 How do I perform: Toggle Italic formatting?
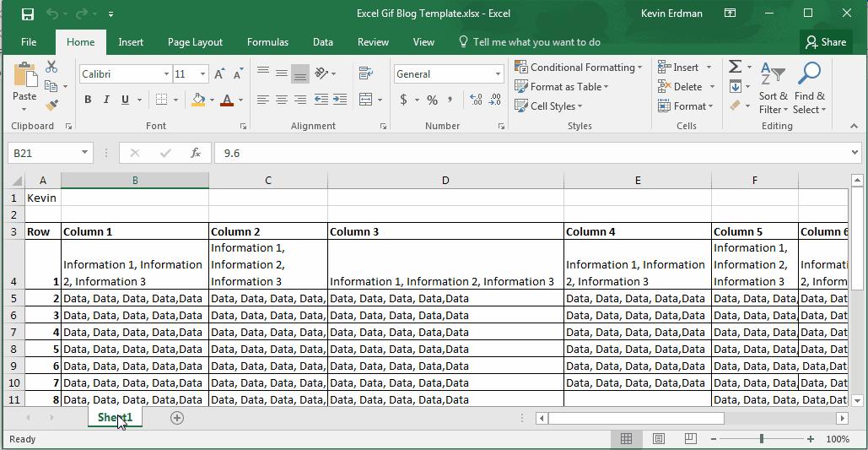[106, 100]
